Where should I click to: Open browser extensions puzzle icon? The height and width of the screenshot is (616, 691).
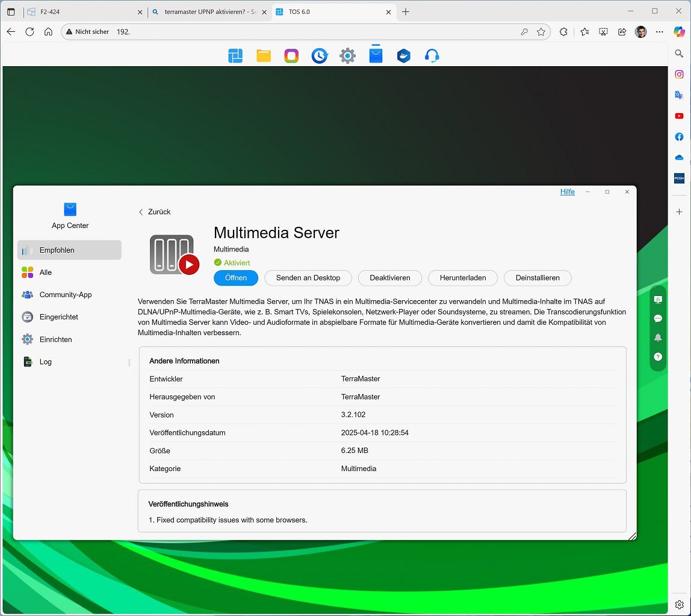[x=563, y=32]
